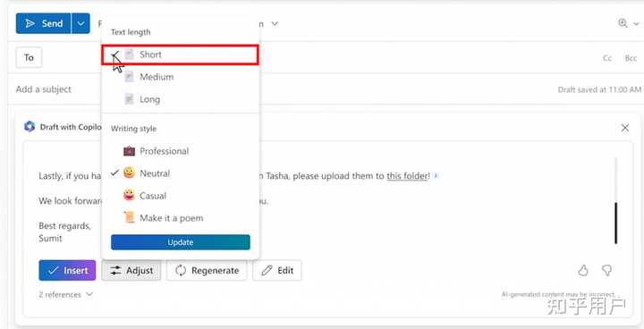Image resolution: width=644 pixels, height=329 pixels.
Task: Open the this folder link
Action: coord(408,176)
